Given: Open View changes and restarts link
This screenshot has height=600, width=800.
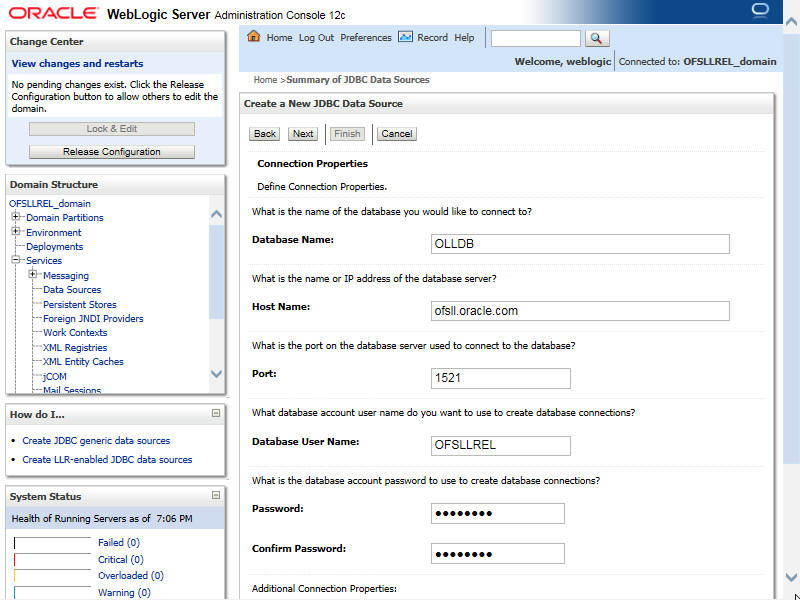Looking at the screenshot, I should click(x=77, y=64).
